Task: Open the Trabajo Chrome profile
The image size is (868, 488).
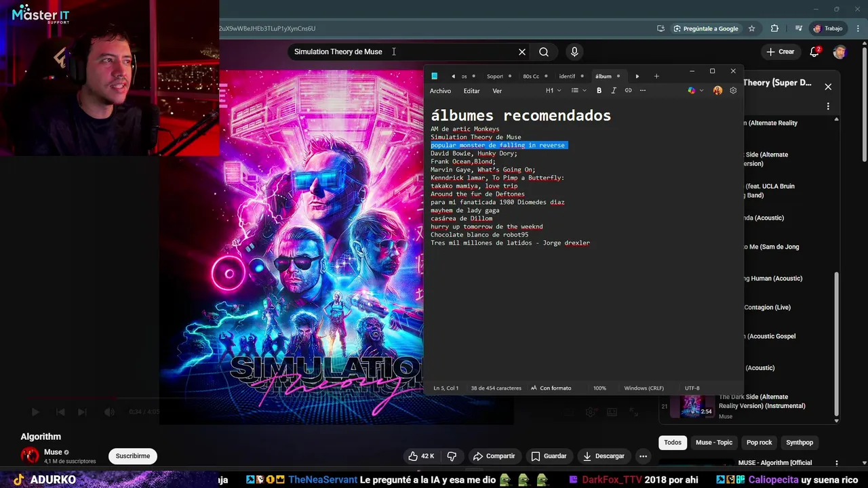Action: (x=828, y=28)
